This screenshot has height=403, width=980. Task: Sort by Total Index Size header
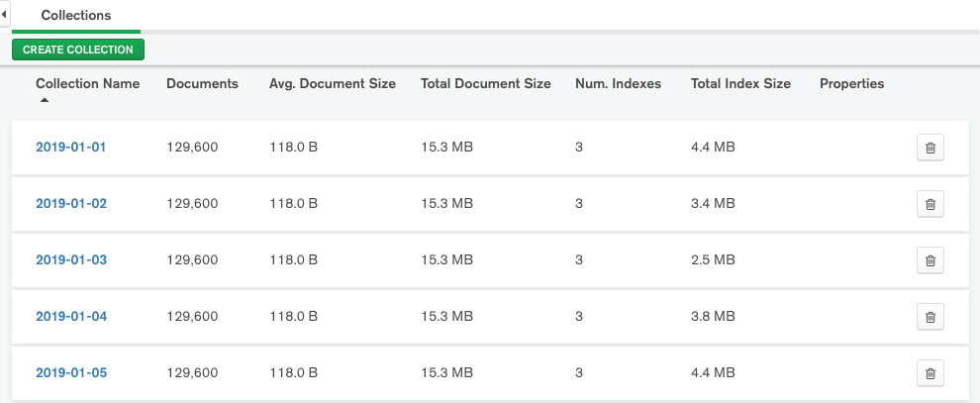(x=740, y=84)
